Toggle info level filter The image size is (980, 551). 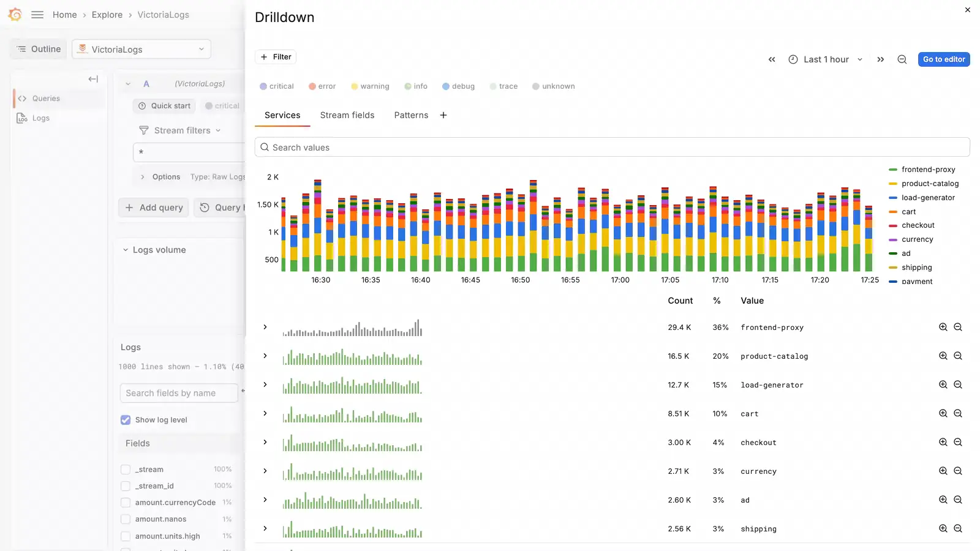click(416, 86)
